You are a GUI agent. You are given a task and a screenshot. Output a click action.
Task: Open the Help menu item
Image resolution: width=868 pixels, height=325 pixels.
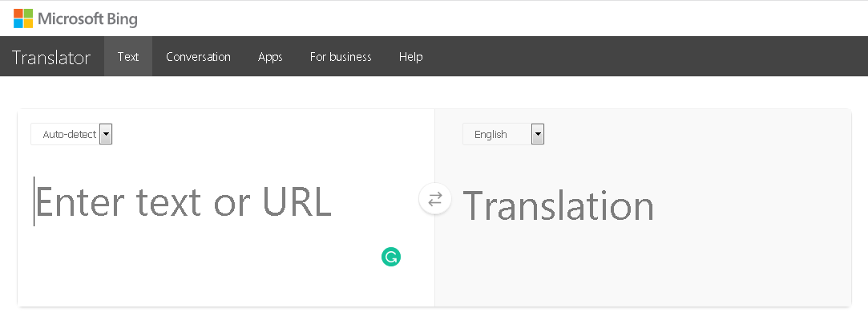click(410, 56)
